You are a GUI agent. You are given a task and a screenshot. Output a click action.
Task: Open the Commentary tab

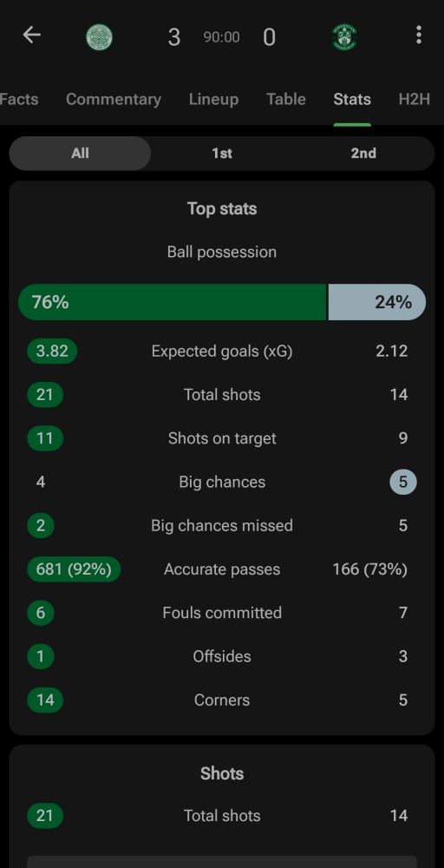(x=114, y=100)
